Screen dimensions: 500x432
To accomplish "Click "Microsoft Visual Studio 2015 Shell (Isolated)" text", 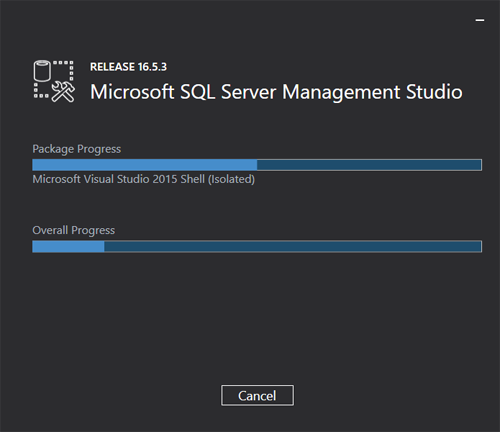I will pos(144,179).
